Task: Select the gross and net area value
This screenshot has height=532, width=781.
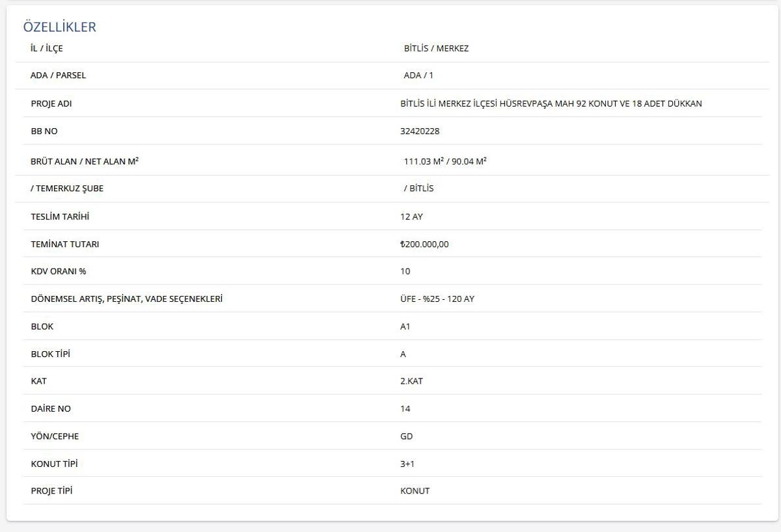Action: (x=445, y=161)
